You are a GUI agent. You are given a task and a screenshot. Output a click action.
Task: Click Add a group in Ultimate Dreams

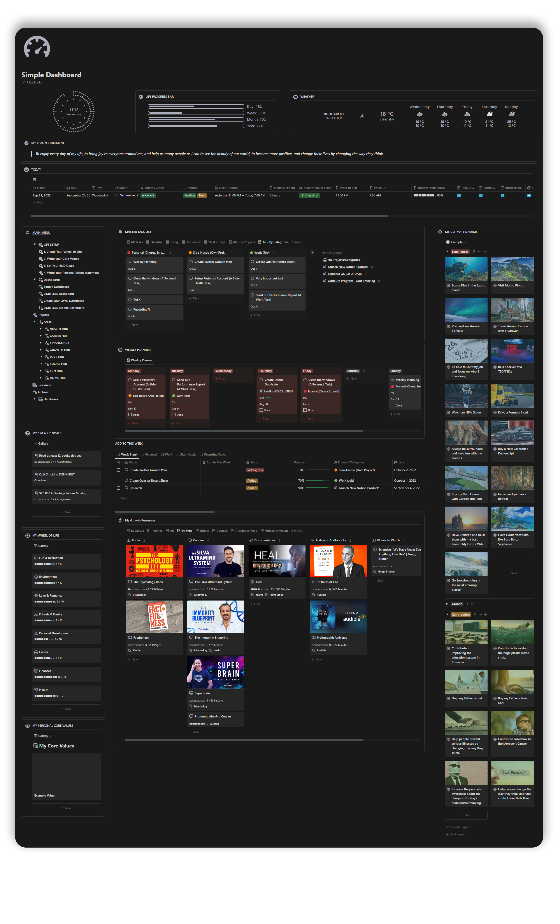[457, 834]
